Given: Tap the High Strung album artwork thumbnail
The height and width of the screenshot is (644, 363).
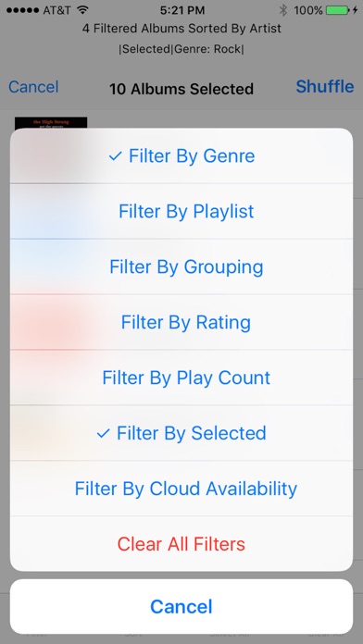Looking at the screenshot, I should [51, 123].
